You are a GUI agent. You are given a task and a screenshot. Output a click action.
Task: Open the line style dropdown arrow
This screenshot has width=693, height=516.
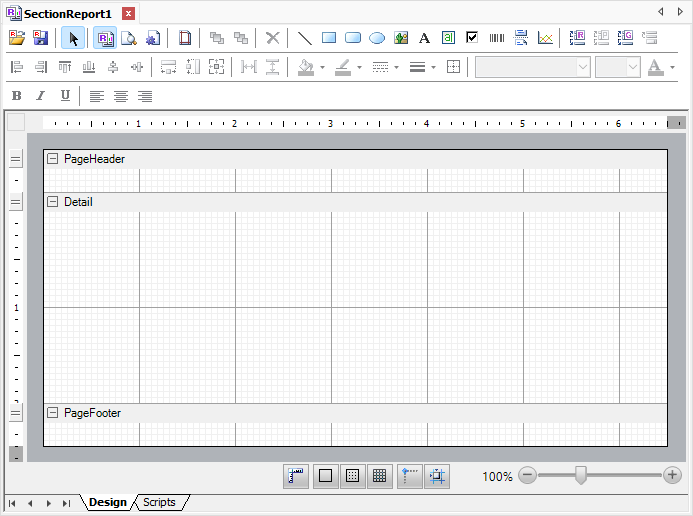[x=396, y=67]
